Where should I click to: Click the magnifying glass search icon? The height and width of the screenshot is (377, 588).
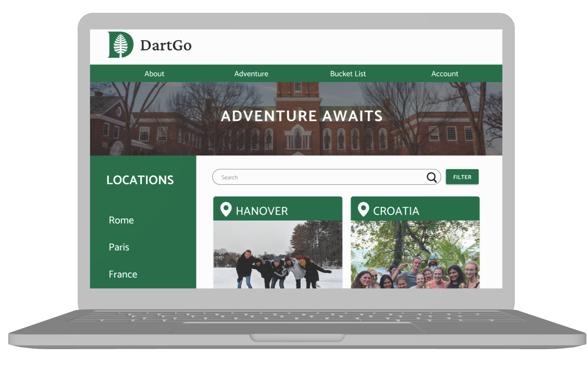431,177
